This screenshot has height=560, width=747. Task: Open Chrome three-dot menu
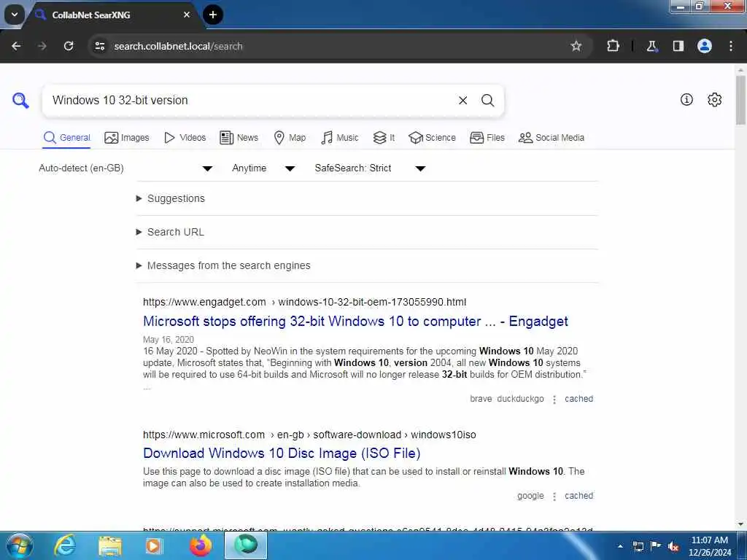click(x=731, y=46)
